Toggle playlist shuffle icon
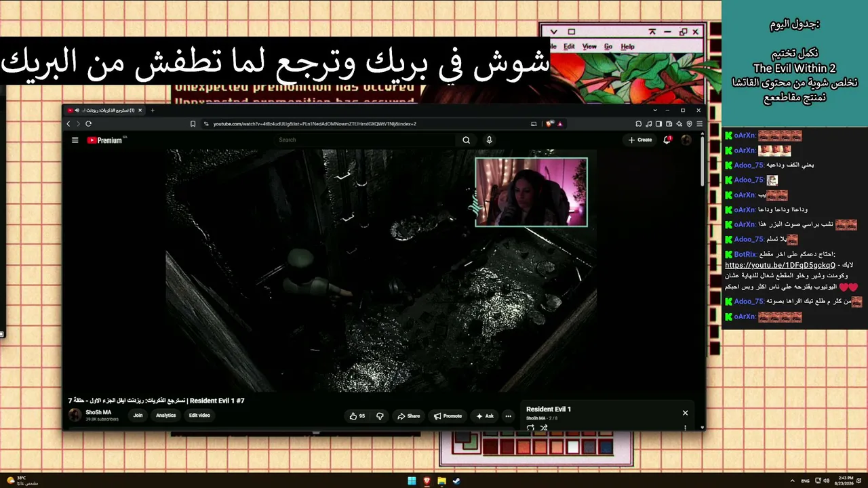This screenshot has width=868, height=488. [x=544, y=428]
